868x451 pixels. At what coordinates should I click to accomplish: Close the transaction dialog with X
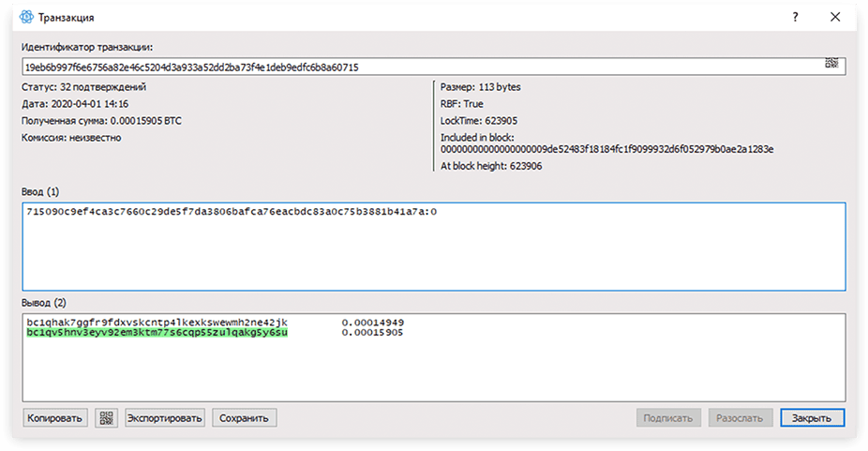[835, 17]
